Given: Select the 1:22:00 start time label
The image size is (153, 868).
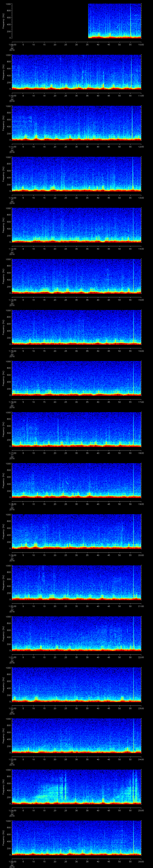Looking at the screenshot, I should pos(12,708).
